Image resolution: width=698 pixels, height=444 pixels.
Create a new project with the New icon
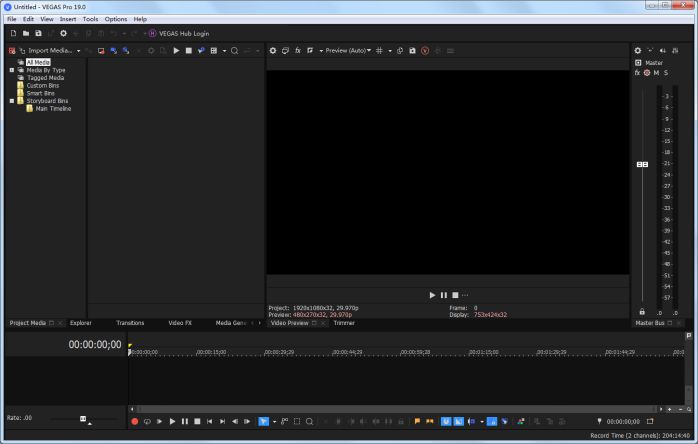(13, 33)
